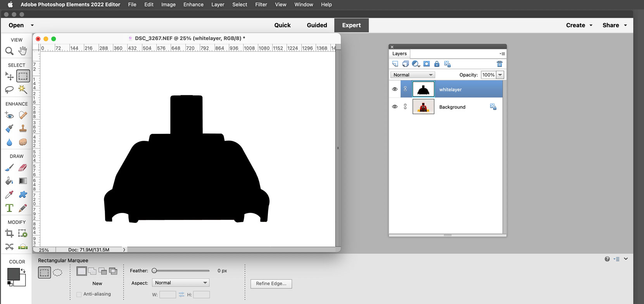Viewport: 644px width, 304px height.
Task: Select the Pencil tool
Action: point(23,208)
